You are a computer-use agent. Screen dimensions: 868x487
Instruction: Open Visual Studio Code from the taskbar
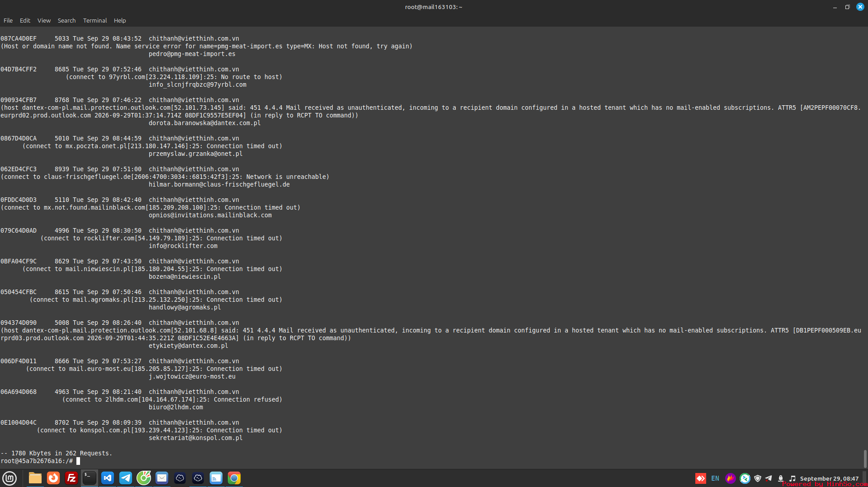[x=108, y=478]
